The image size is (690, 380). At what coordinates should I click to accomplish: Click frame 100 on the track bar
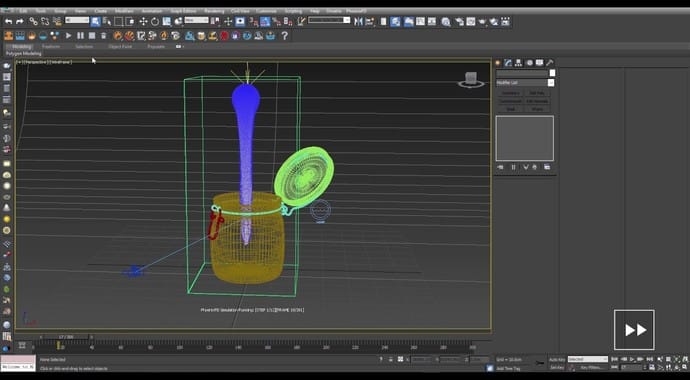point(179,347)
